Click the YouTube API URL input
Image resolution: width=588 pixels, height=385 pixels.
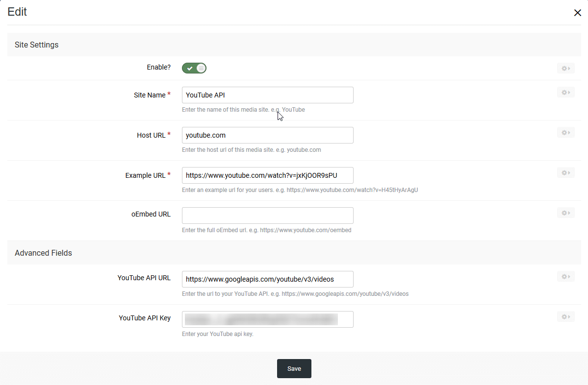coord(267,279)
